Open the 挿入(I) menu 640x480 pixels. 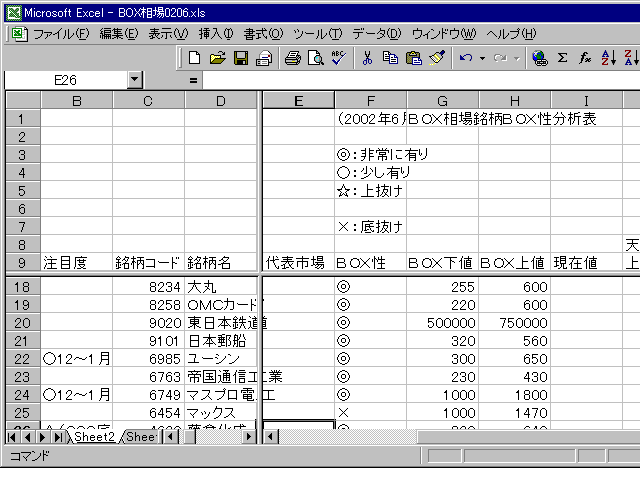pyautogui.click(x=216, y=34)
